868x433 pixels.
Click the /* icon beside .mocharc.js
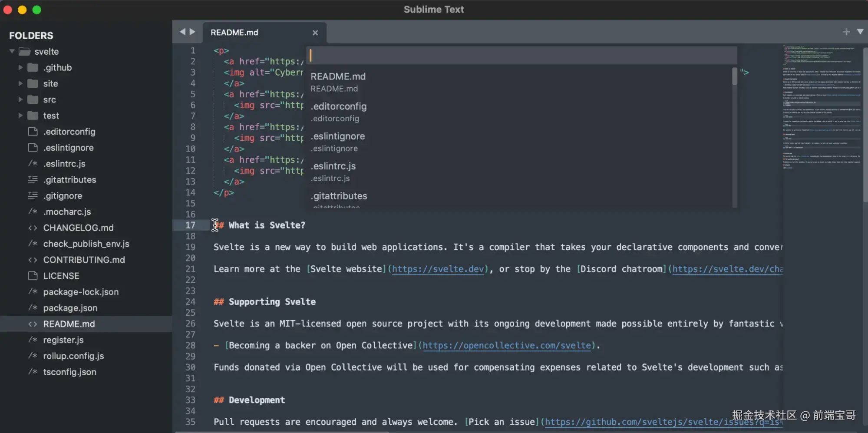pos(33,212)
